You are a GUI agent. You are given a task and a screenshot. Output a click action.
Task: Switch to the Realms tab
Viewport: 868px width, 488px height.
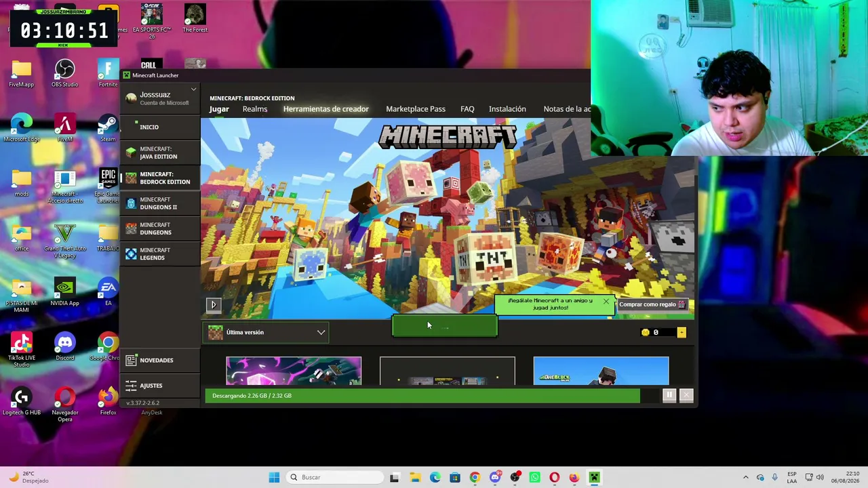coord(255,109)
